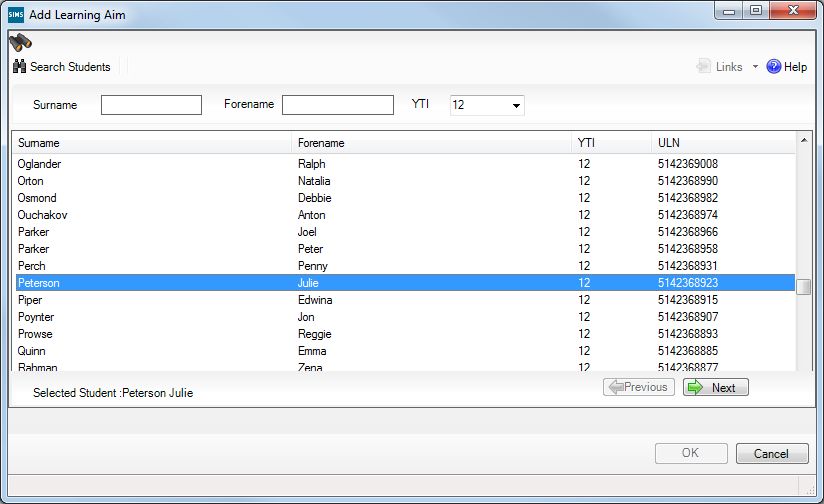Click ULN 5142368958

[688, 249]
